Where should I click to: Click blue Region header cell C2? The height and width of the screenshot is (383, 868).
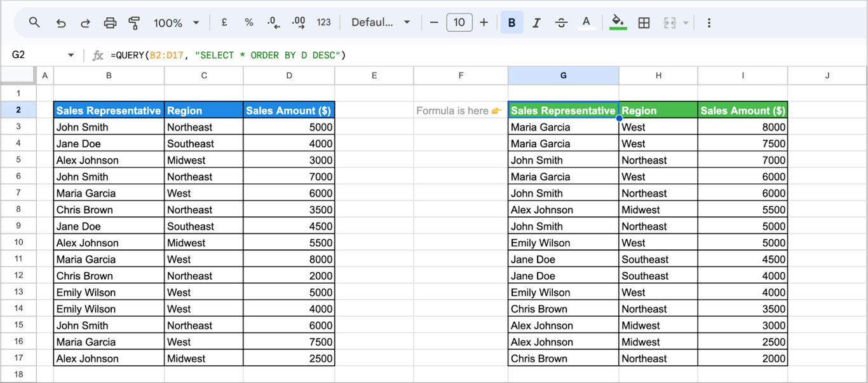(204, 110)
